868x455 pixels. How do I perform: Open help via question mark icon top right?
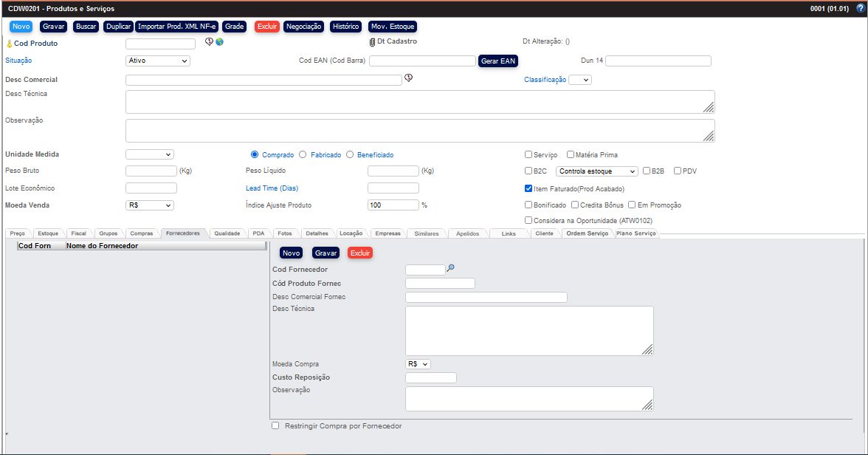tap(861, 7)
